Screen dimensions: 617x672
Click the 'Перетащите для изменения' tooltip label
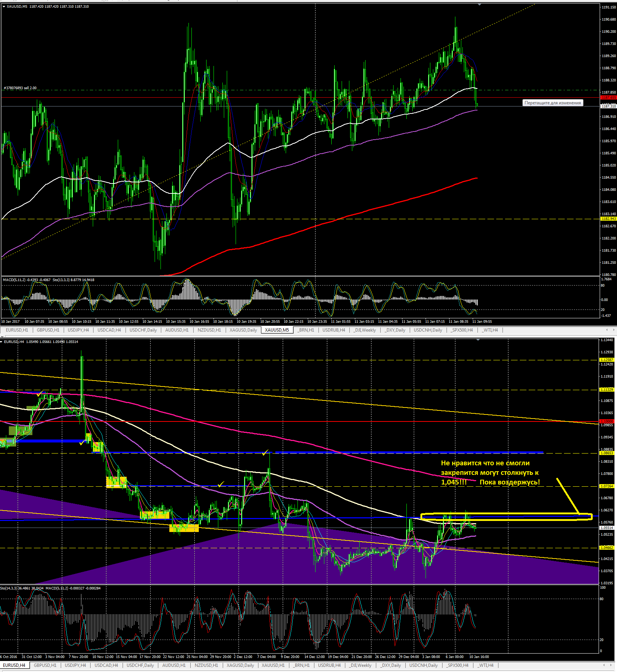pos(553,103)
